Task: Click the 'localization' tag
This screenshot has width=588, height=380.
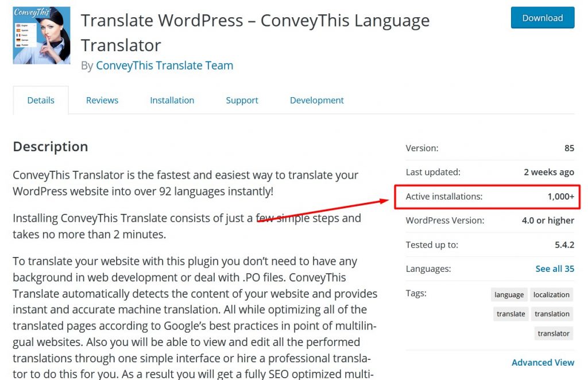Action: click(x=551, y=295)
